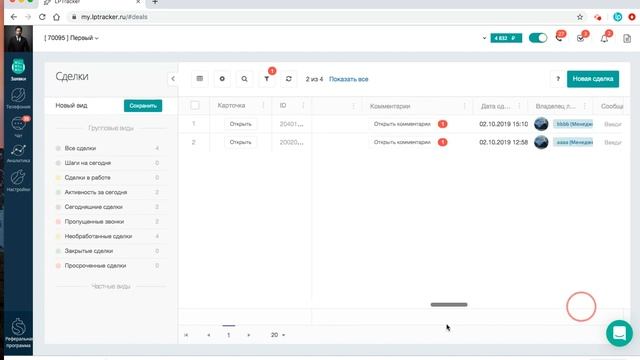
Task: Go to the previous page
Action: point(209,335)
